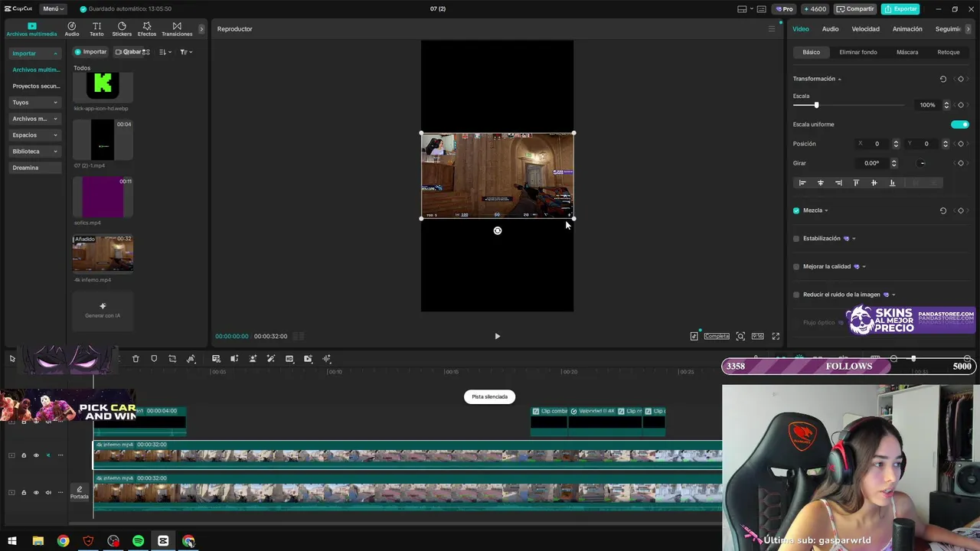Click the Girar rotation dial

(922, 163)
